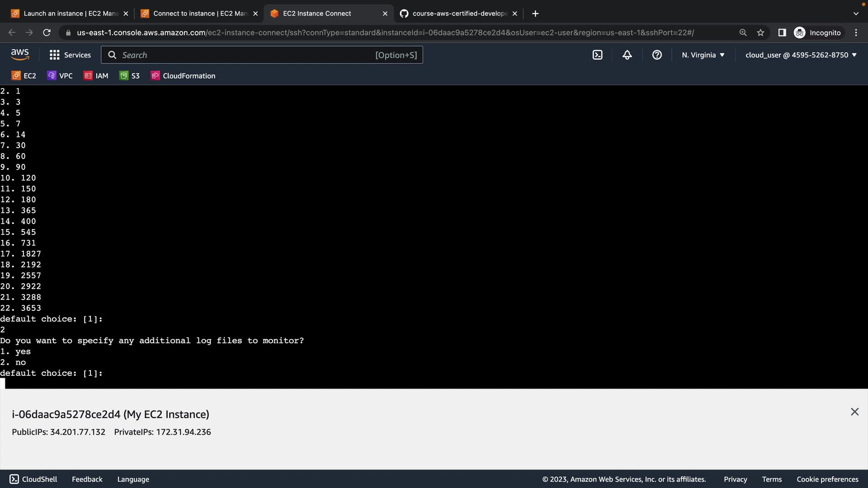868x488 pixels.
Task: Open the Services grid menu
Action: point(70,55)
